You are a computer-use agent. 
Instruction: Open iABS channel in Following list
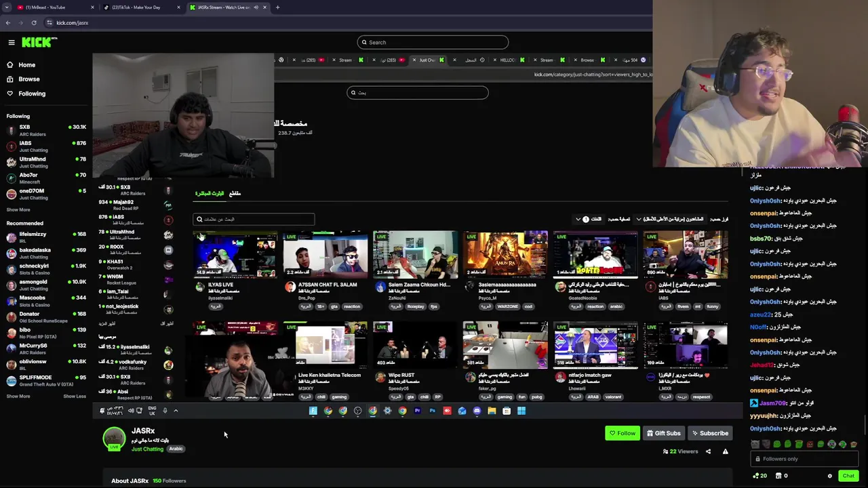pos(46,146)
